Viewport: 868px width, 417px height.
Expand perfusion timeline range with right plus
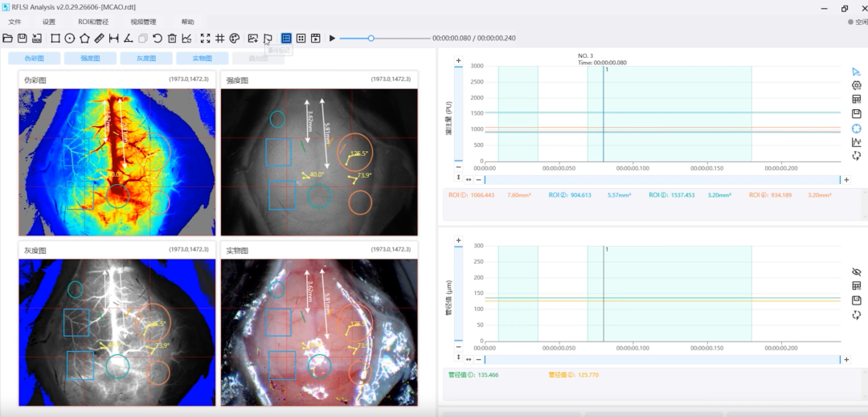(x=845, y=180)
